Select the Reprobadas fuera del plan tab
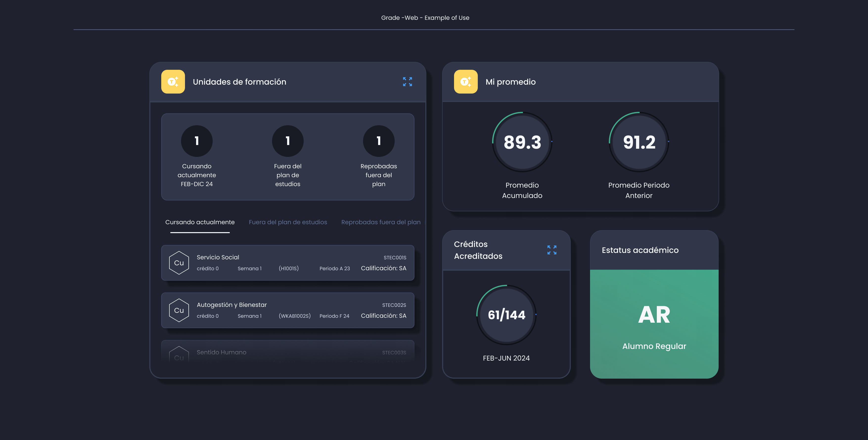The width and height of the screenshot is (868, 440). (x=381, y=222)
